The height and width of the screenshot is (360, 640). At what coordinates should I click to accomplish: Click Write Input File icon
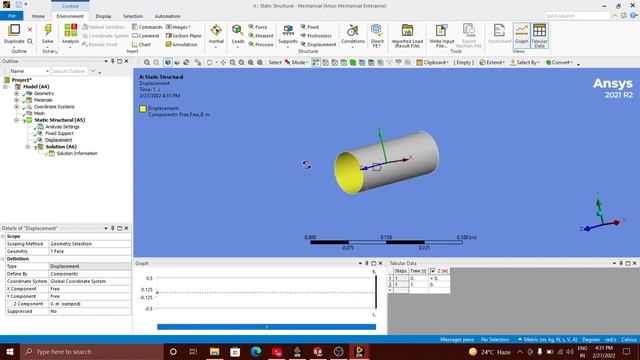pyautogui.click(x=441, y=30)
